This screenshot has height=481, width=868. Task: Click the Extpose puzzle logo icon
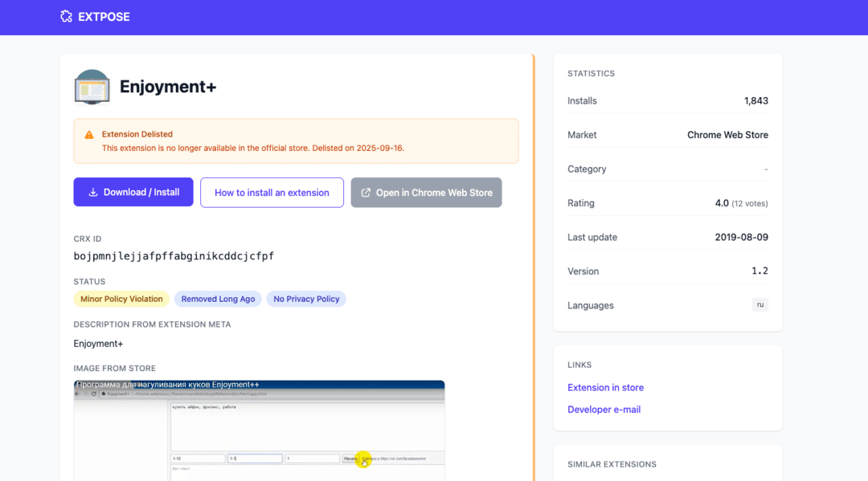coord(66,16)
